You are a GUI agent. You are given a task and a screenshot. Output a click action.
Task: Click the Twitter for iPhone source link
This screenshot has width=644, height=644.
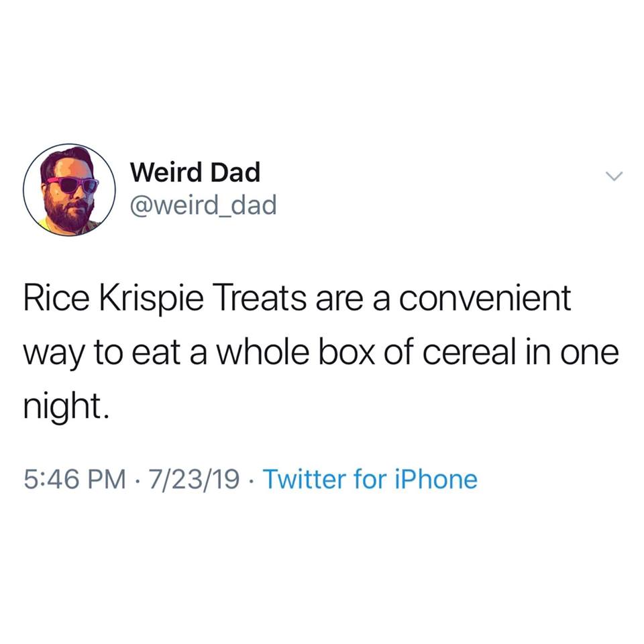click(370, 479)
